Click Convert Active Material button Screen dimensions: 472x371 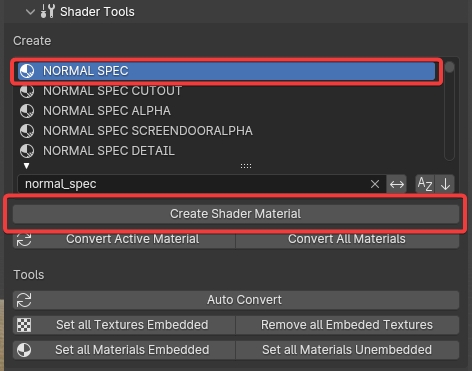124,239
